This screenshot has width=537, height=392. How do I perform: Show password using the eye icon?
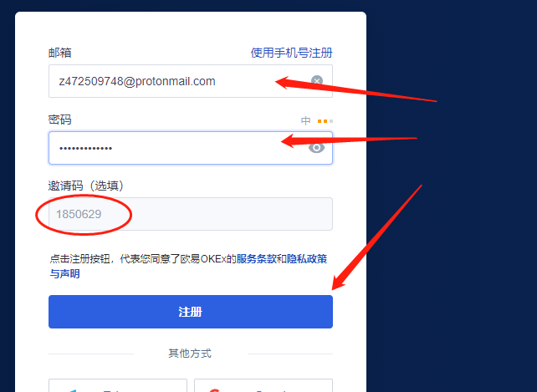(316, 148)
